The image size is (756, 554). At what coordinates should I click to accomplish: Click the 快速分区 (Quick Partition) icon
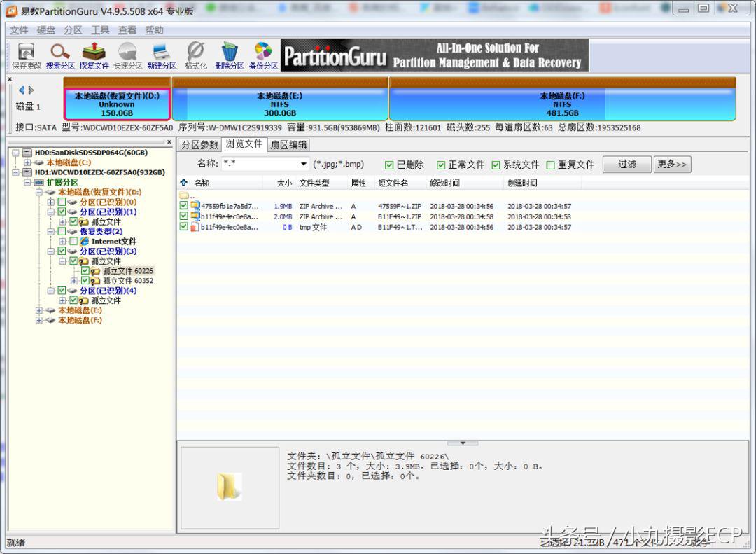(127, 55)
